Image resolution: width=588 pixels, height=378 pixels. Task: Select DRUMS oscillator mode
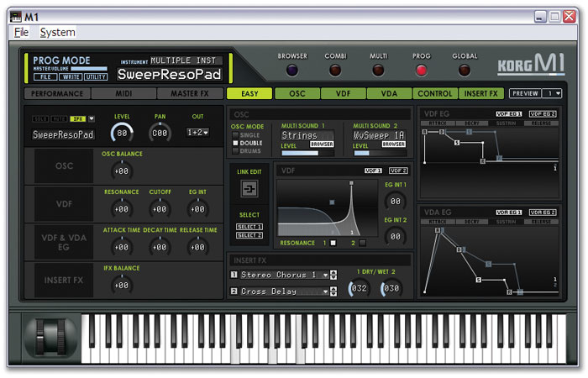coord(235,150)
